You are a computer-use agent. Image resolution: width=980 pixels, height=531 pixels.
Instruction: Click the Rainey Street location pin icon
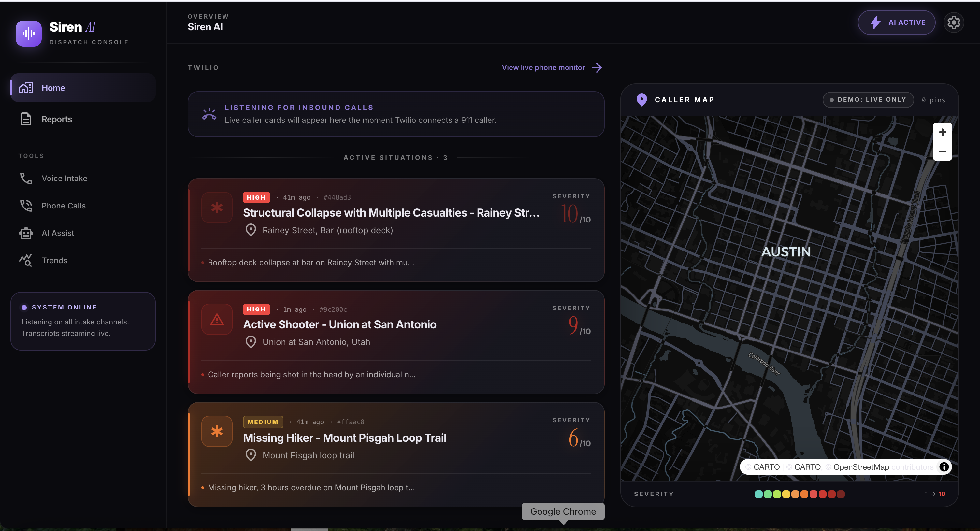coord(251,230)
